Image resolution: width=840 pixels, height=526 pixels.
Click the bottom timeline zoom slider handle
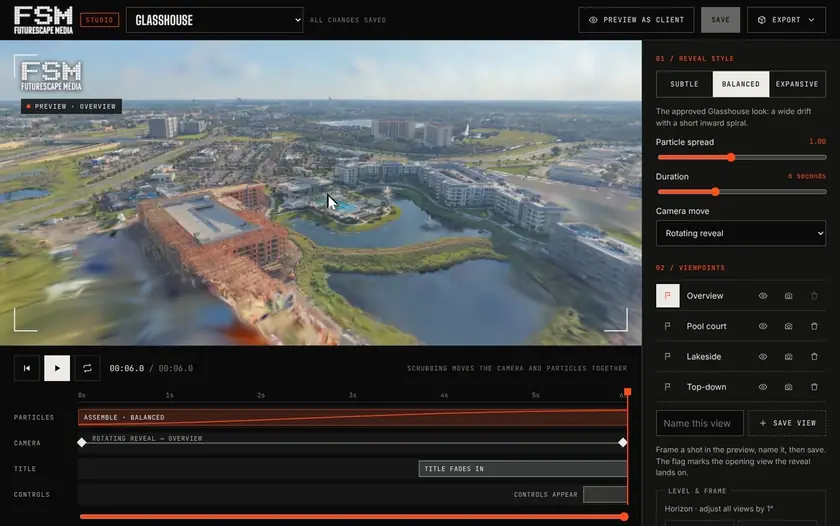pos(624,517)
